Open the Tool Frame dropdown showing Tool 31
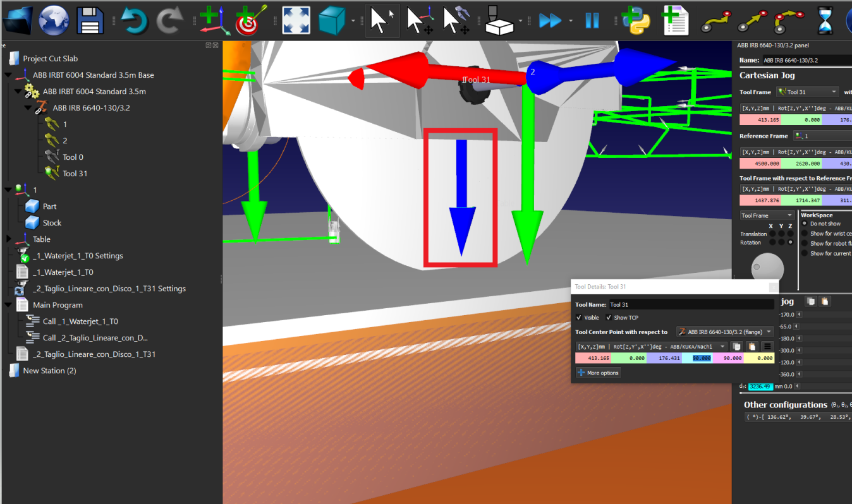 click(808, 92)
